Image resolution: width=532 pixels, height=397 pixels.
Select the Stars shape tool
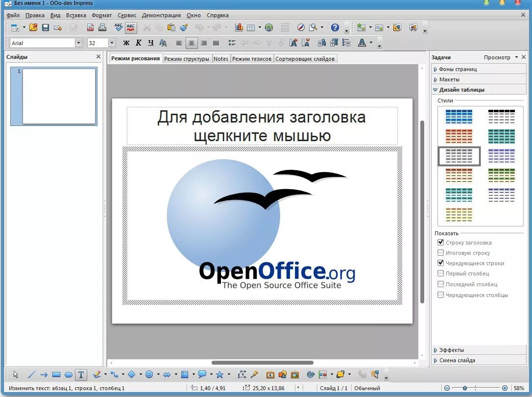click(219, 374)
